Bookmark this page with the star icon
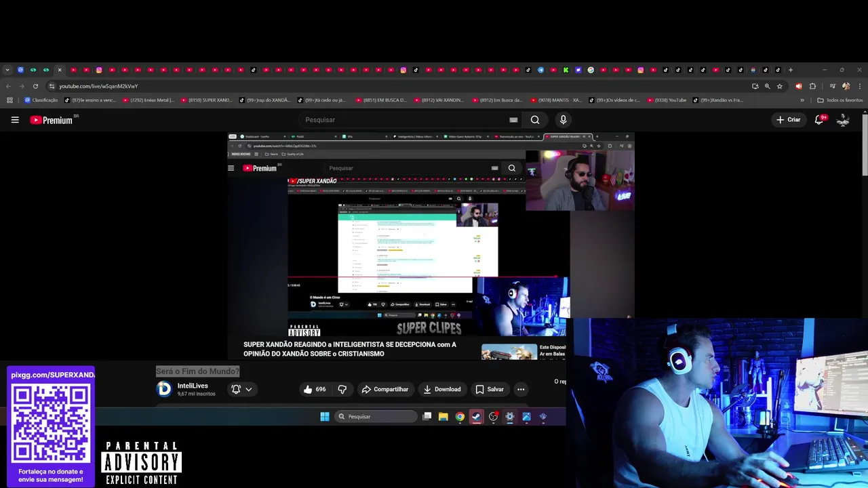The image size is (868, 488). point(780,86)
